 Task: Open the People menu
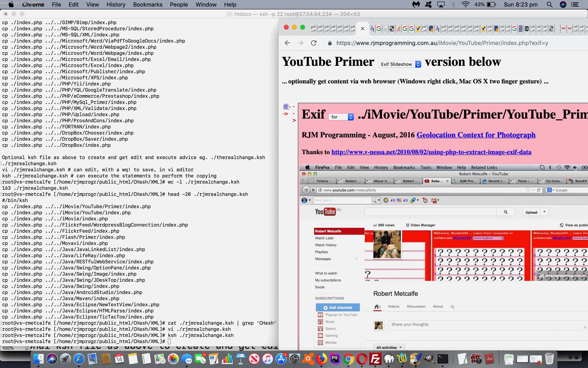pos(179,5)
